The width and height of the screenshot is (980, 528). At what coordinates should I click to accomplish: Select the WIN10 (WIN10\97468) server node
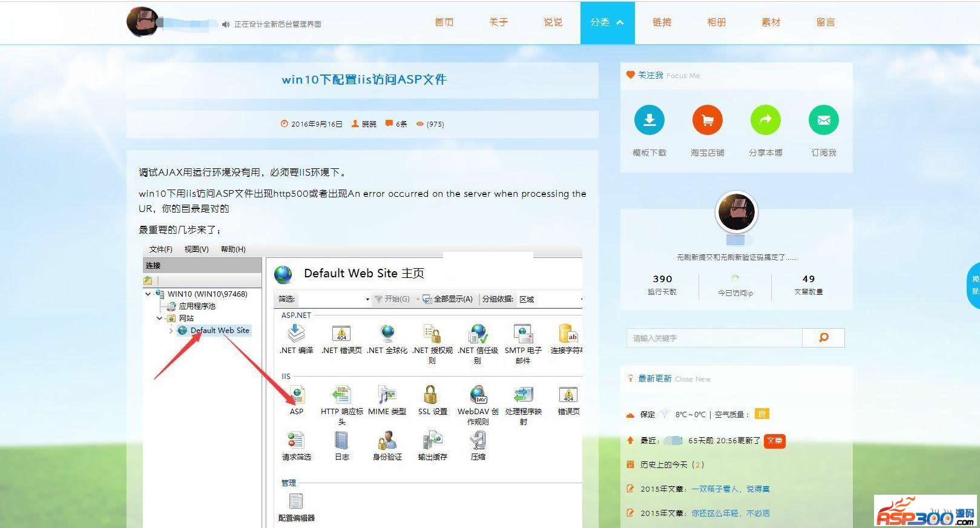pyautogui.click(x=207, y=294)
